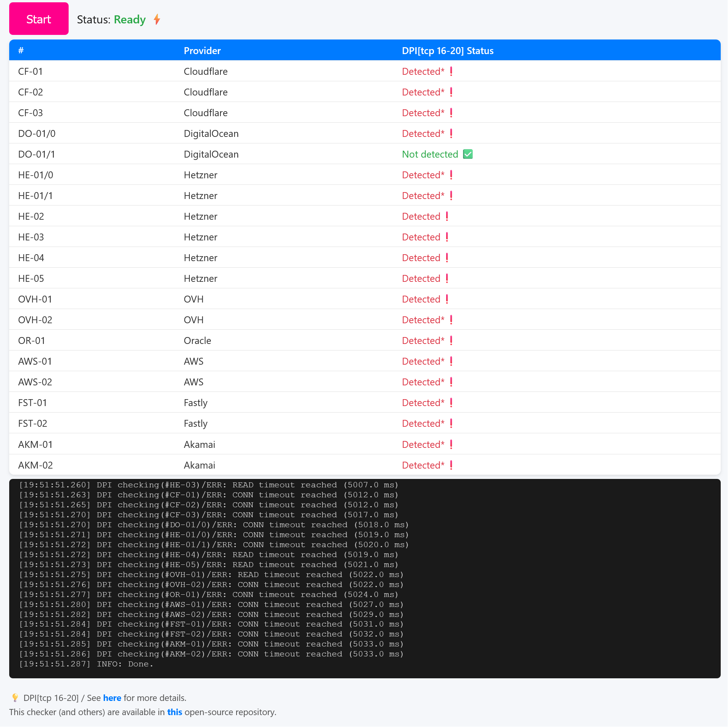Click the exclamation icon in the HE-05 row
This screenshot has width=728, height=727.
(x=447, y=278)
